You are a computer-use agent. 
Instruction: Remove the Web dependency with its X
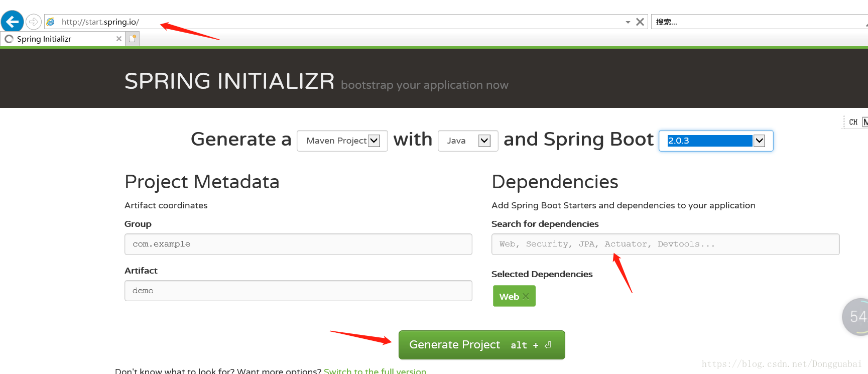click(526, 296)
